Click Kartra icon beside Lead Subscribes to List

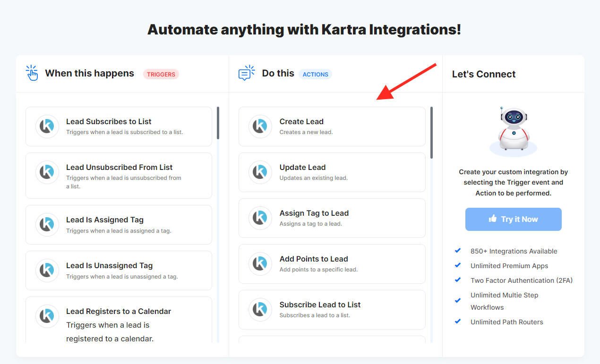(47, 127)
